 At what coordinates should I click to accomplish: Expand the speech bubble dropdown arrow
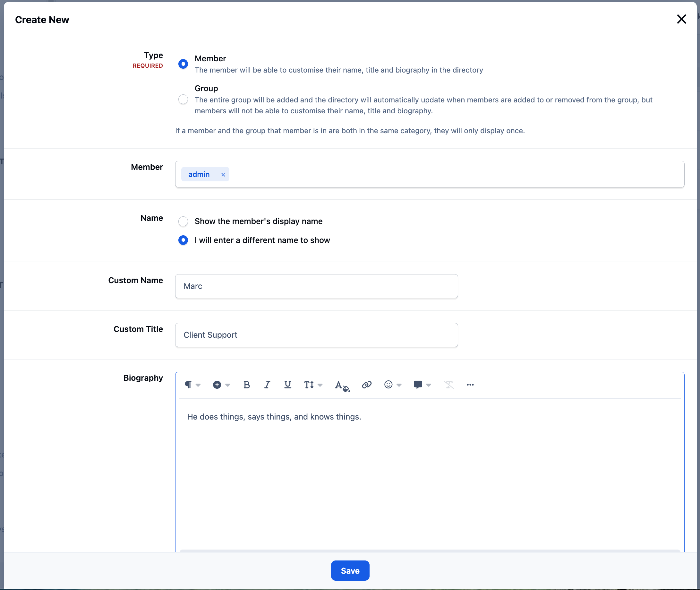tap(429, 385)
